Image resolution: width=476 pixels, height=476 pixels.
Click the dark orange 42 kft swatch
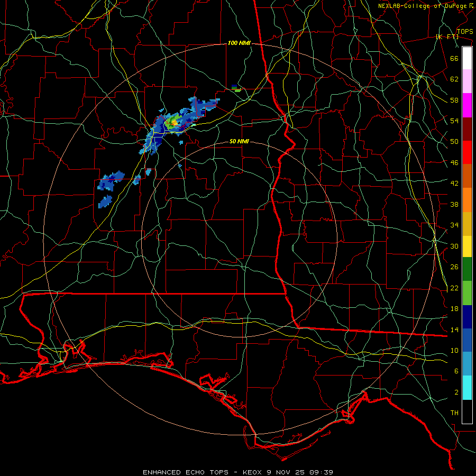(467, 176)
